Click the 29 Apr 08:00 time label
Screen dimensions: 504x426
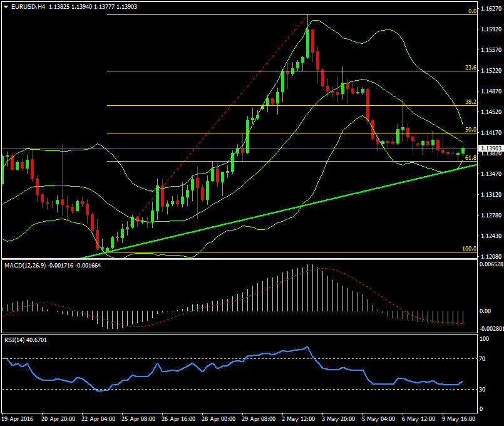tap(259, 418)
